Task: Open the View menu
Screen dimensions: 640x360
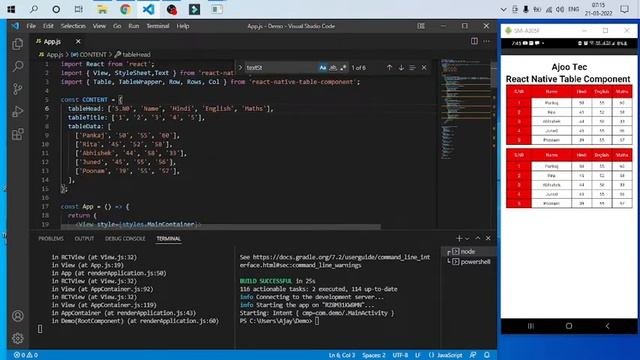Action: point(99,26)
